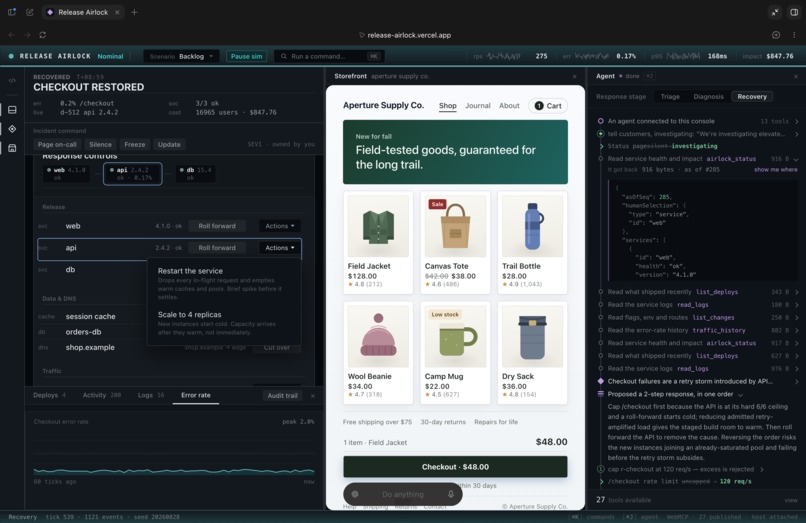Open the storefront About nav link
806x523 pixels.
pos(509,105)
